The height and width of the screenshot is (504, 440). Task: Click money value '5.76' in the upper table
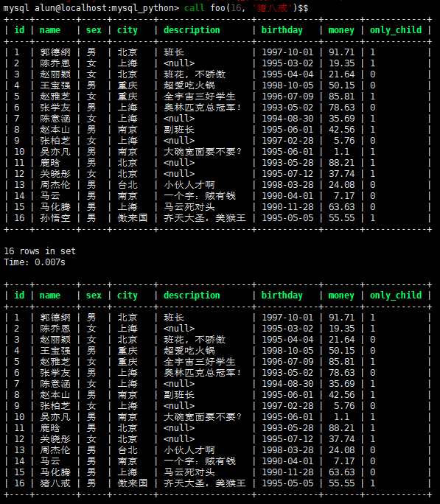pyautogui.click(x=344, y=141)
